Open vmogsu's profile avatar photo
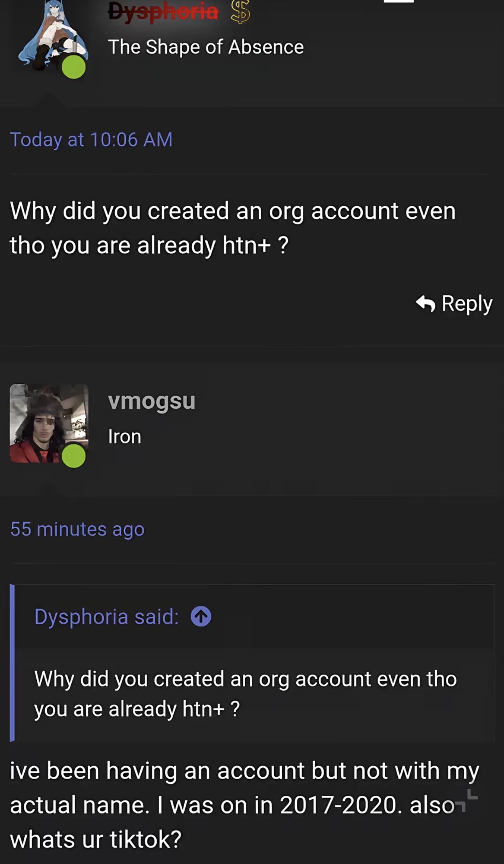 point(49,423)
